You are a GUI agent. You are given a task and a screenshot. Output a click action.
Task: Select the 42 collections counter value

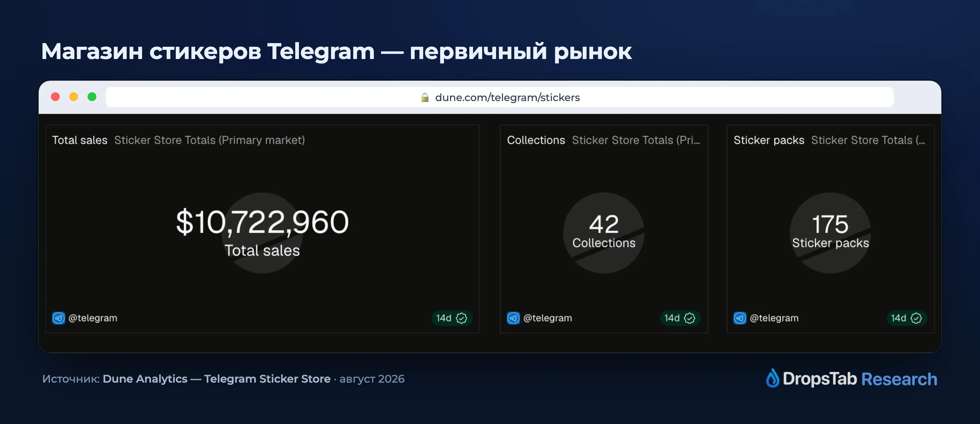point(604,224)
